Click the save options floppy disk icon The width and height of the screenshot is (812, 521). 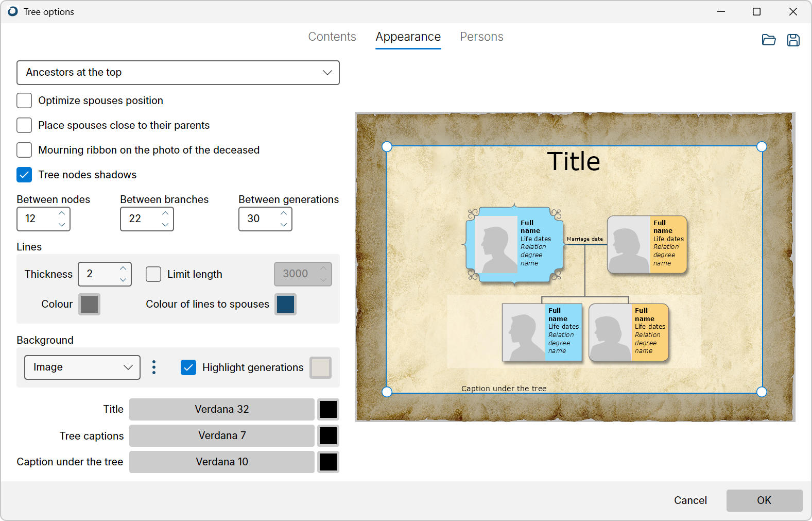[793, 40]
